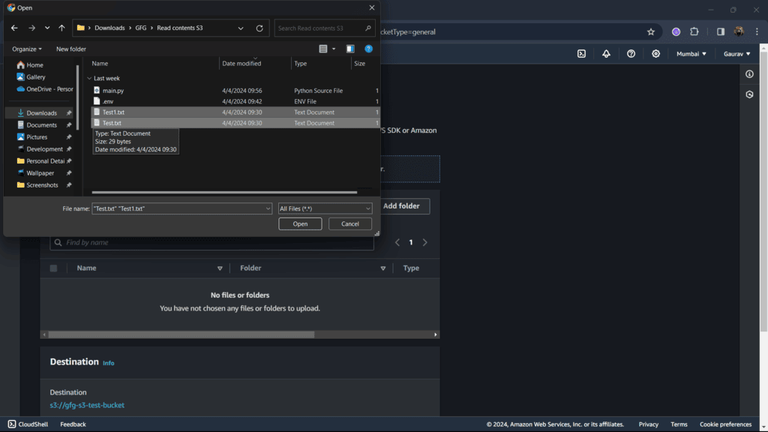Screen dimensions: 768x432
Task: Open the browser extensions puzzle icon
Action: point(694,32)
